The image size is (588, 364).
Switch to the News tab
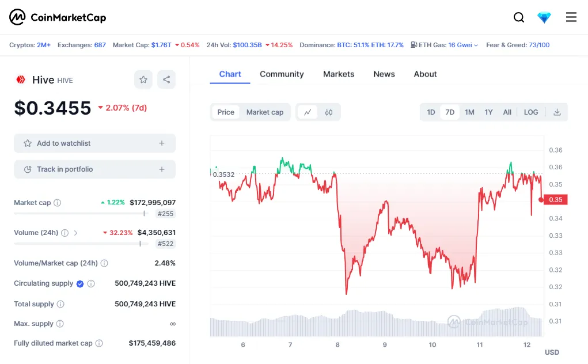point(384,74)
